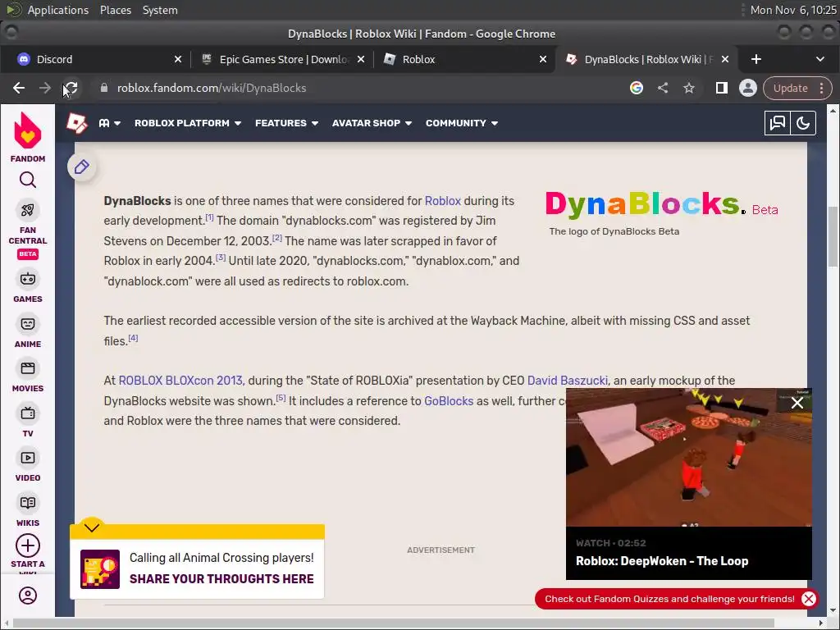Open a new browser tab
This screenshot has width=840, height=630.
point(756,59)
